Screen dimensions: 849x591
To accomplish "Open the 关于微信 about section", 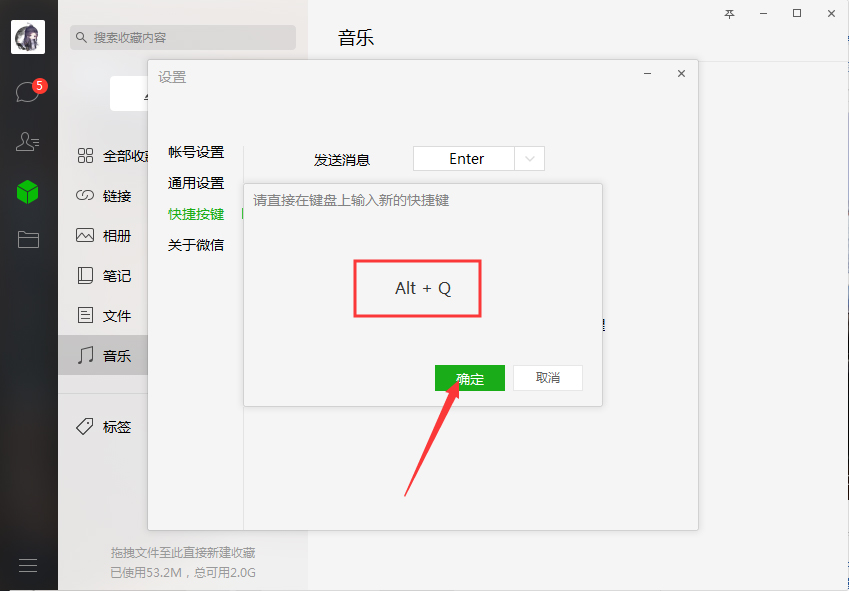I will click(x=197, y=244).
